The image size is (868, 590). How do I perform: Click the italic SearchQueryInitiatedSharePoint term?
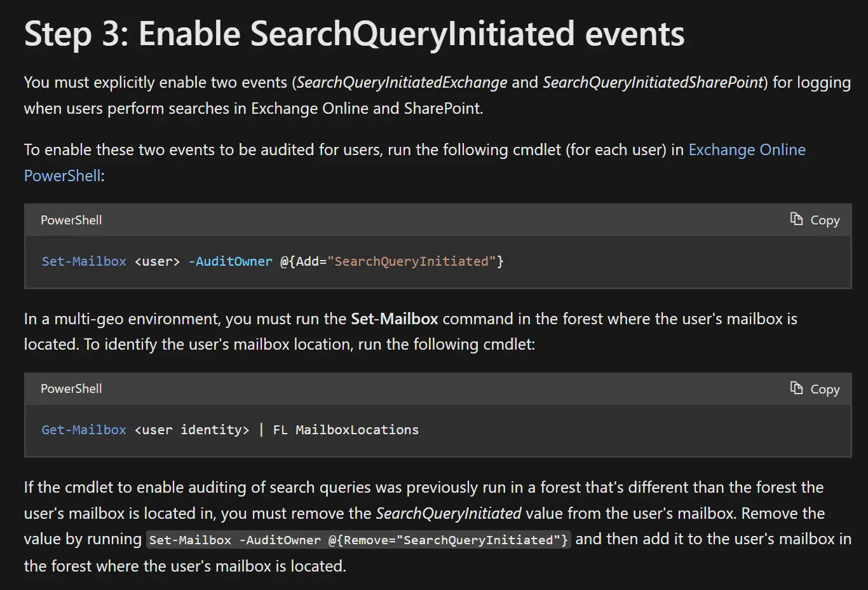[653, 83]
